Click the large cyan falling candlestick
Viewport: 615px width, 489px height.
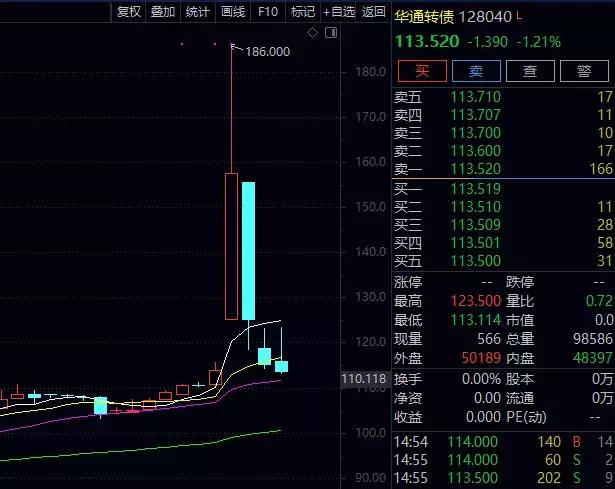click(249, 251)
